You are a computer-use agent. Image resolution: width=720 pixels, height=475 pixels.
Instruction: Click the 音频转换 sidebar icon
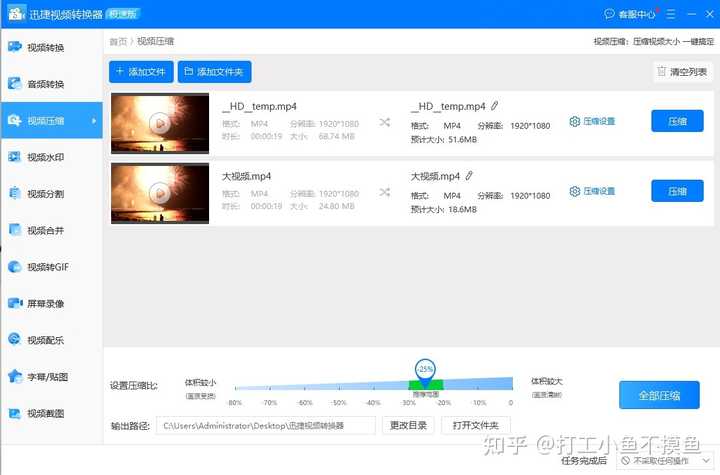point(15,83)
